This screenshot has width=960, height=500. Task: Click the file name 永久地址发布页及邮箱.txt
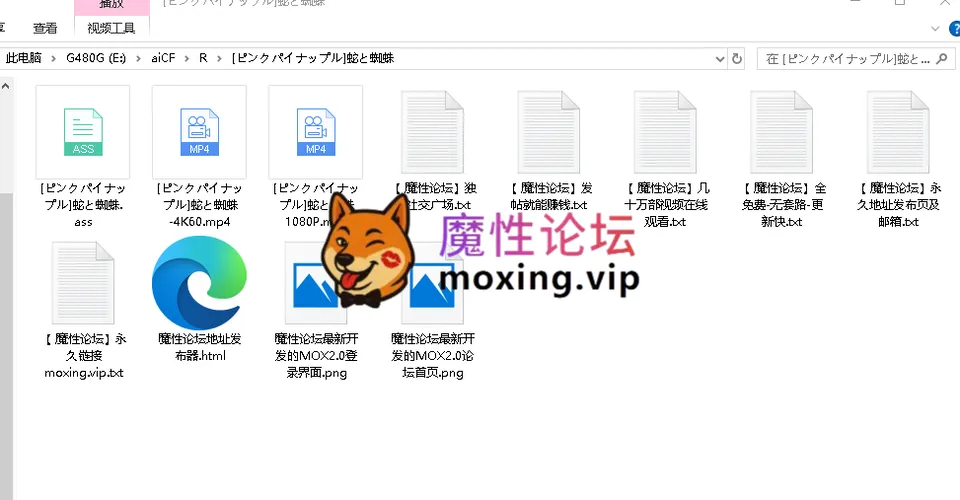(x=898, y=205)
